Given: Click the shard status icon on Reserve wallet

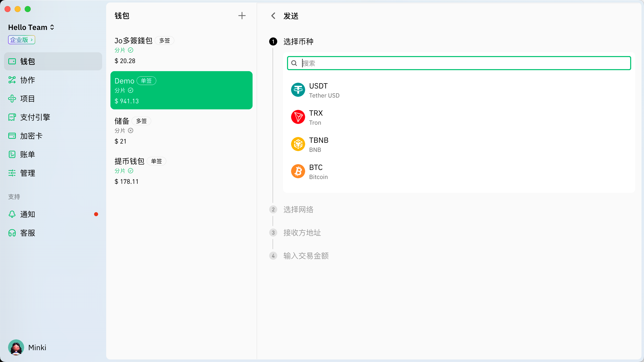Looking at the screenshot, I should point(131,130).
